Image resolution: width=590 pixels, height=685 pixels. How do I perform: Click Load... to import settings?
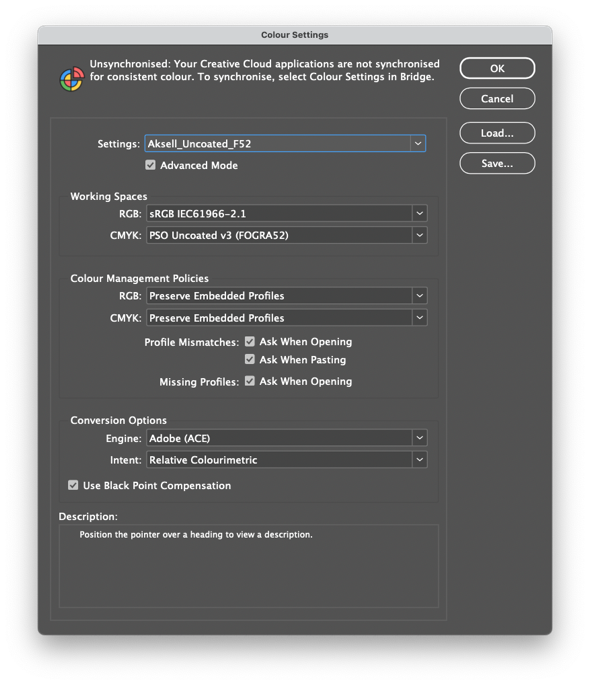point(497,133)
